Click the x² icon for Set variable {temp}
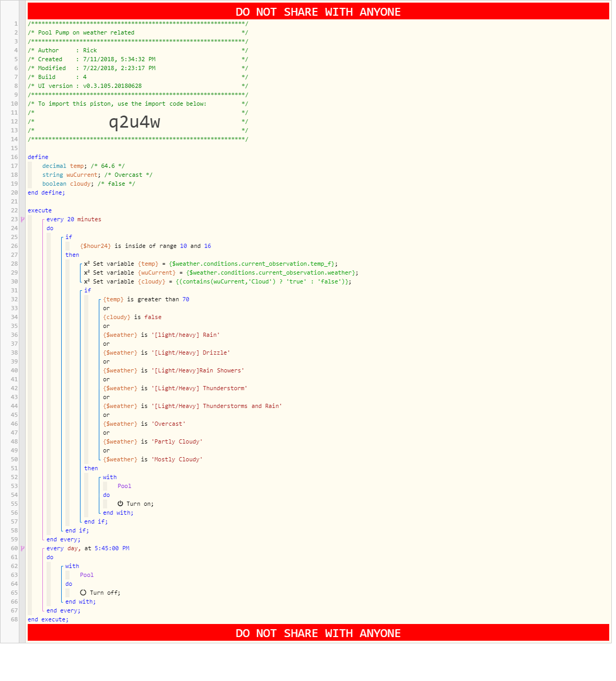This screenshot has width=616, height=681. [87, 264]
